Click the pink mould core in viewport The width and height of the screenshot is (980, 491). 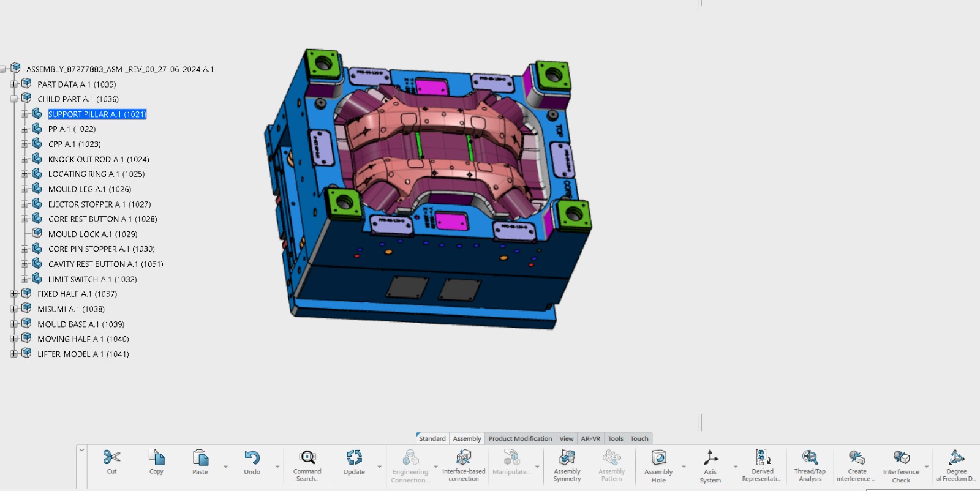pos(429,153)
